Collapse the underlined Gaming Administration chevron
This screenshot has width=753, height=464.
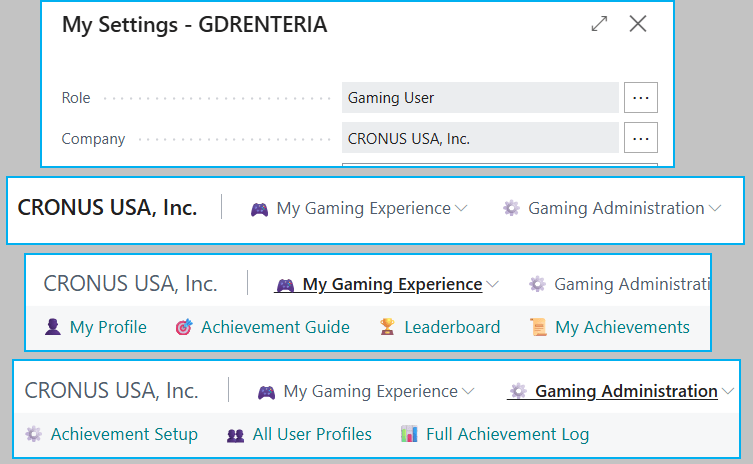727,391
